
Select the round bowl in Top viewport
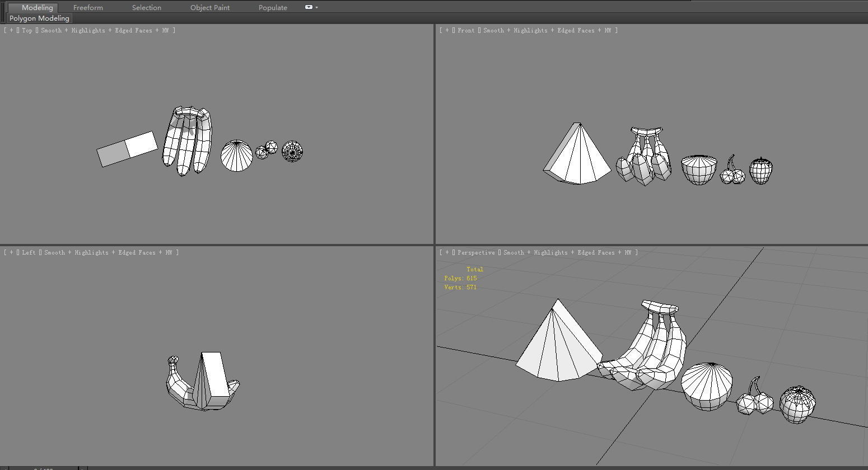[237, 156]
